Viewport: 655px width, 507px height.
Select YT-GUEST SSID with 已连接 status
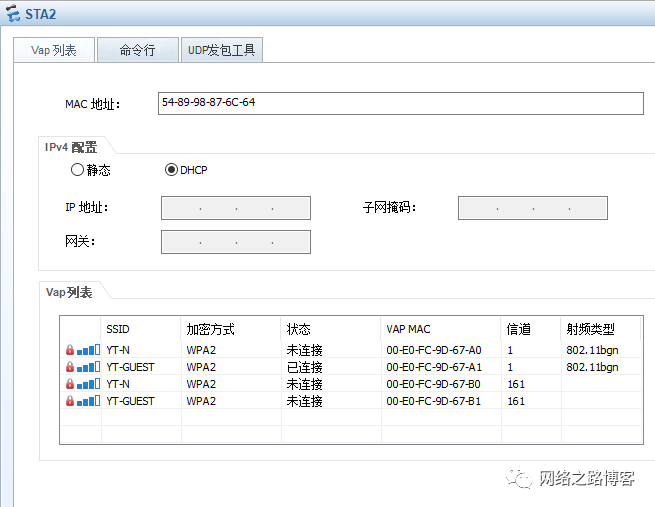[x=130, y=367]
